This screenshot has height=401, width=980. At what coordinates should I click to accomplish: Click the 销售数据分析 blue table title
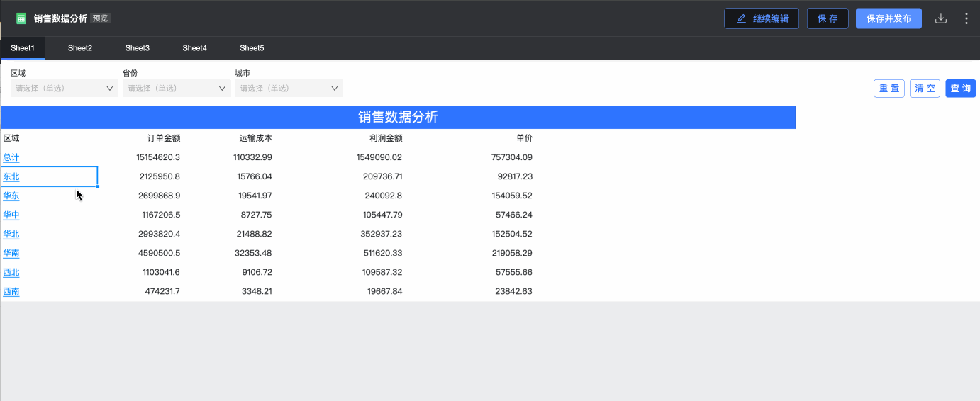398,117
